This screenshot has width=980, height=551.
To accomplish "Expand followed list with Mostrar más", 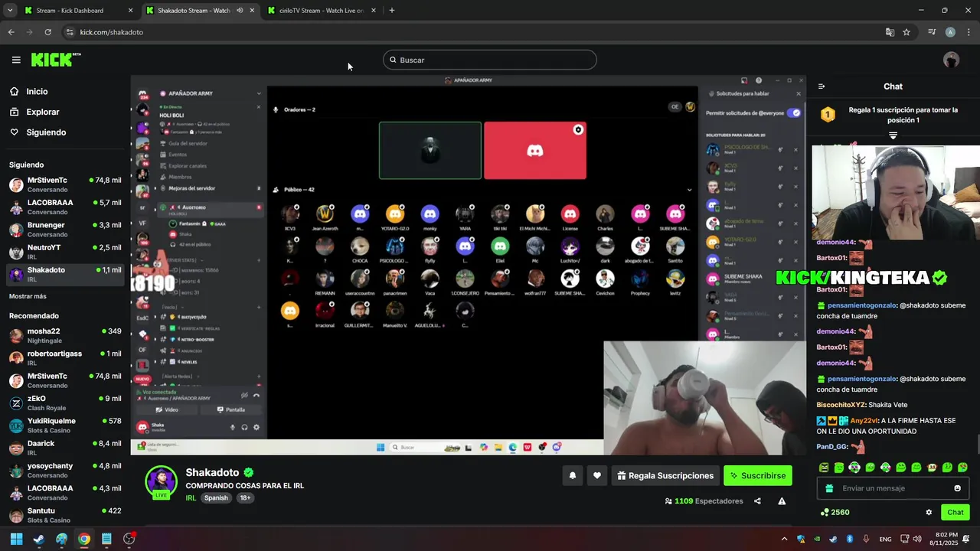I will (x=28, y=296).
